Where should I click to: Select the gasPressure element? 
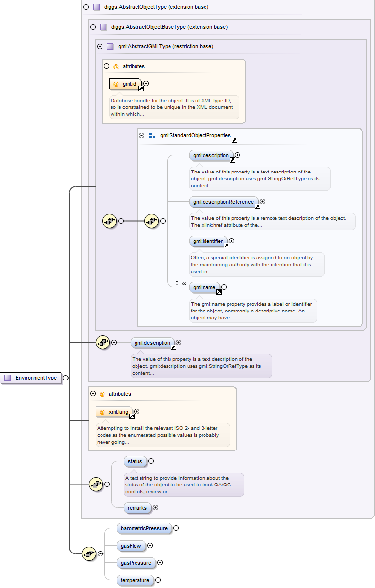135,563
